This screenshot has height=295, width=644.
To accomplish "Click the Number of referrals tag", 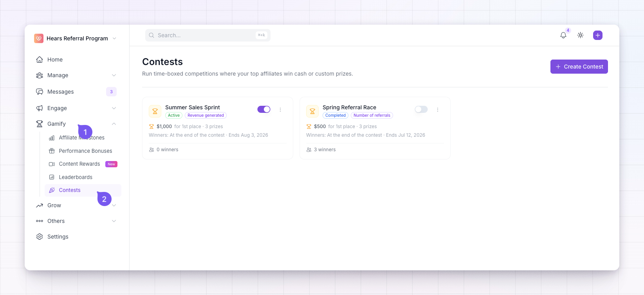I will click(x=372, y=115).
